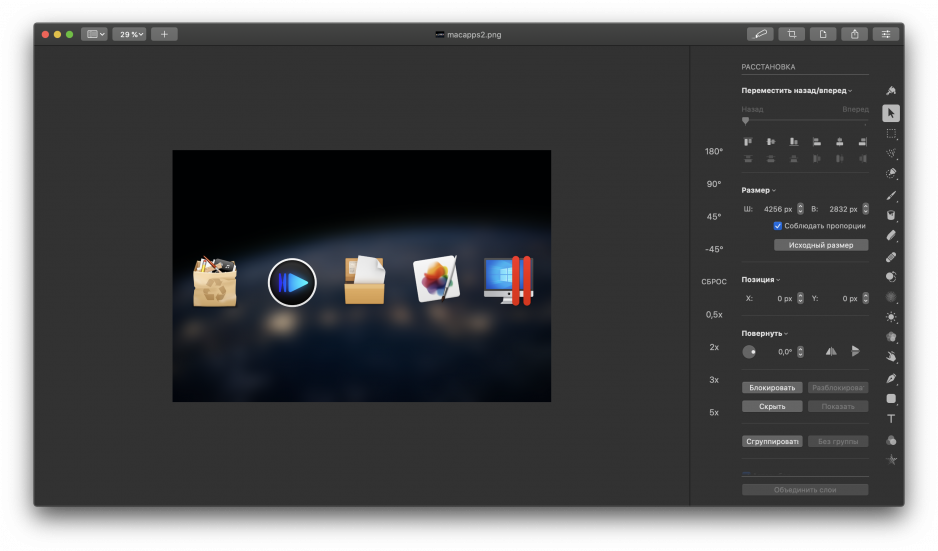Click the Объединить слои button
This screenshot has height=551, width=938.
point(805,489)
